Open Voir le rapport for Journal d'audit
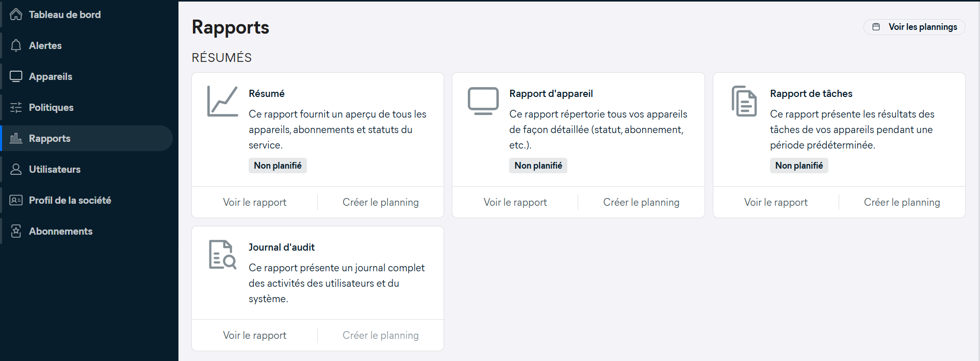980x361 pixels. (254, 335)
